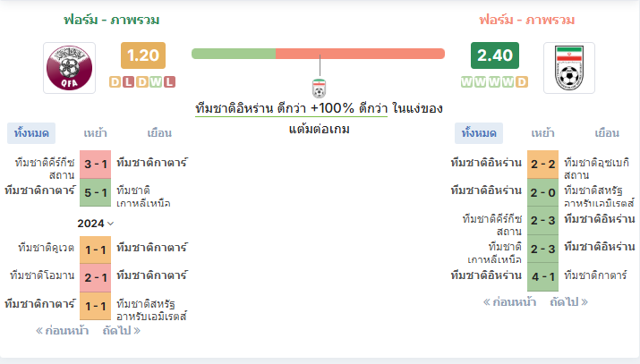Click the Iran national team crest
640x364 pixels.
[x=569, y=68]
